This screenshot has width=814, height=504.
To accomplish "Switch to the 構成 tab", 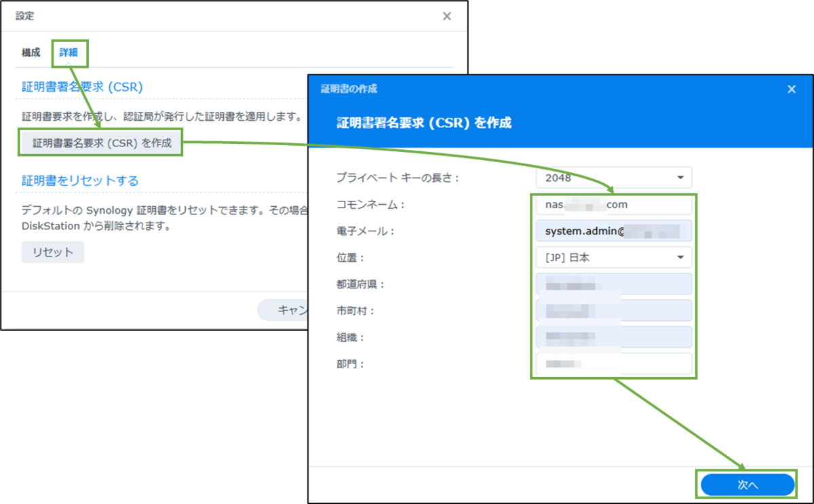I will click(x=31, y=53).
